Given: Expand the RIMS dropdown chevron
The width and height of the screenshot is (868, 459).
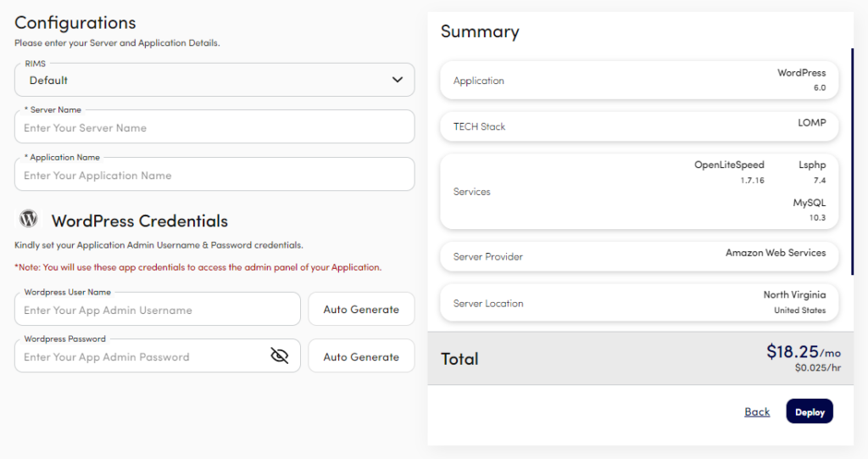Looking at the screenshot, I should pos(397,80).
